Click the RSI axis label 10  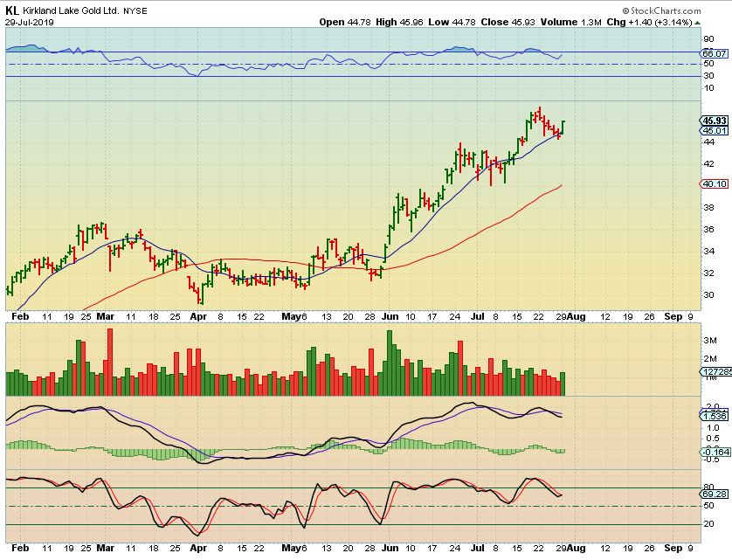(708, 88)
